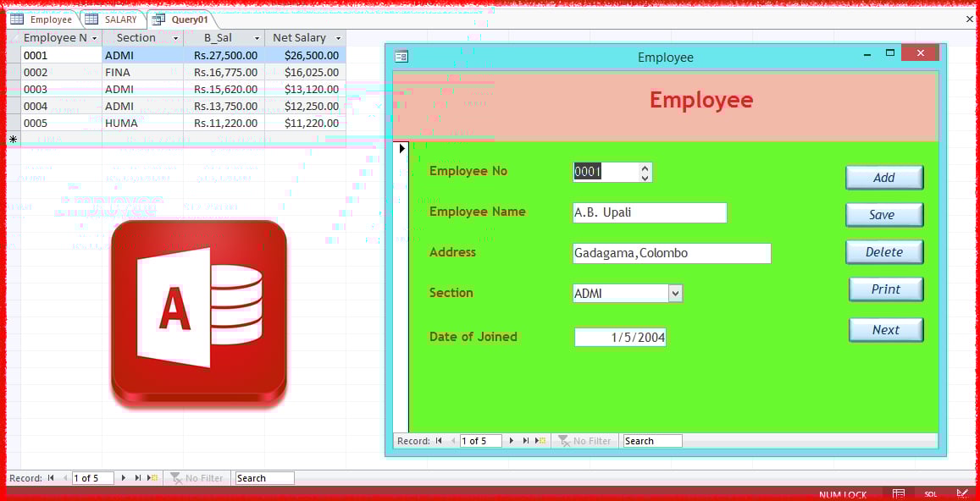Image resolution: width=980 pixels, height=501 pixels.
Task: Click the record selector arrow on the Employee form
Action: 401,148
